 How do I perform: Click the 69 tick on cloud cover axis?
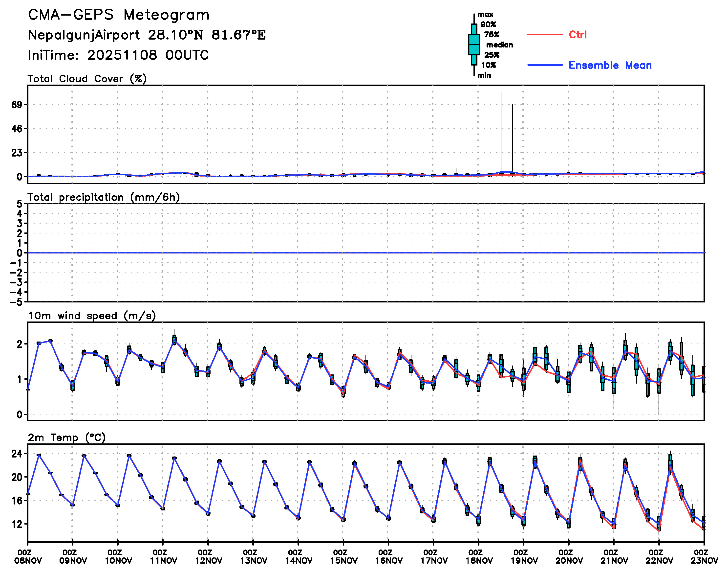tap(17, 105)
